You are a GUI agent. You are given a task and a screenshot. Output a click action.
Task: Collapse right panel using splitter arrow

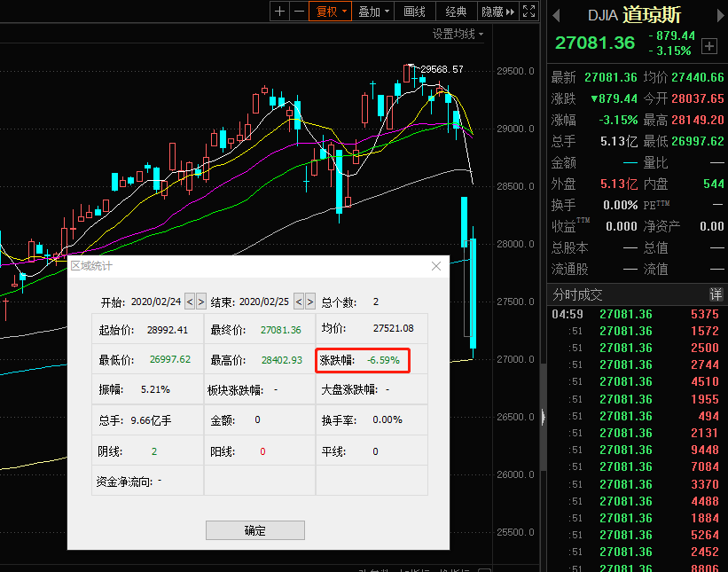coord(543,415)
